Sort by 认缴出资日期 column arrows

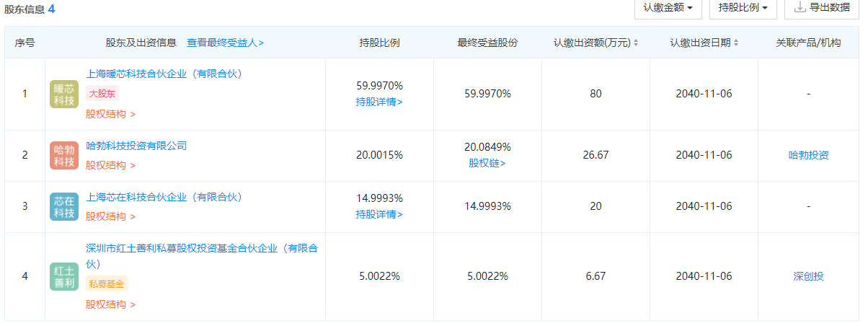click(x=735, y=43)
